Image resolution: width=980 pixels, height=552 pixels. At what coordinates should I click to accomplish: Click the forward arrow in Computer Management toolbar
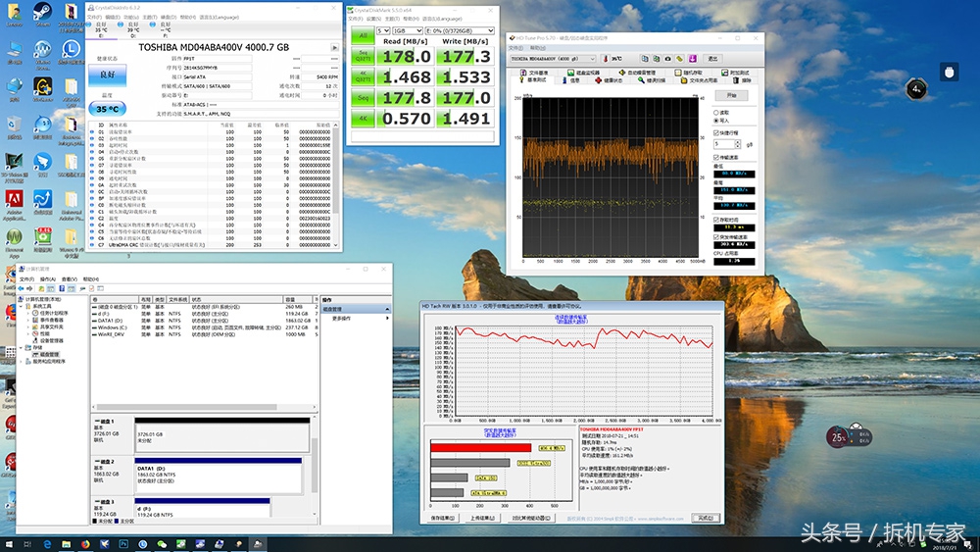coord(30,289)
